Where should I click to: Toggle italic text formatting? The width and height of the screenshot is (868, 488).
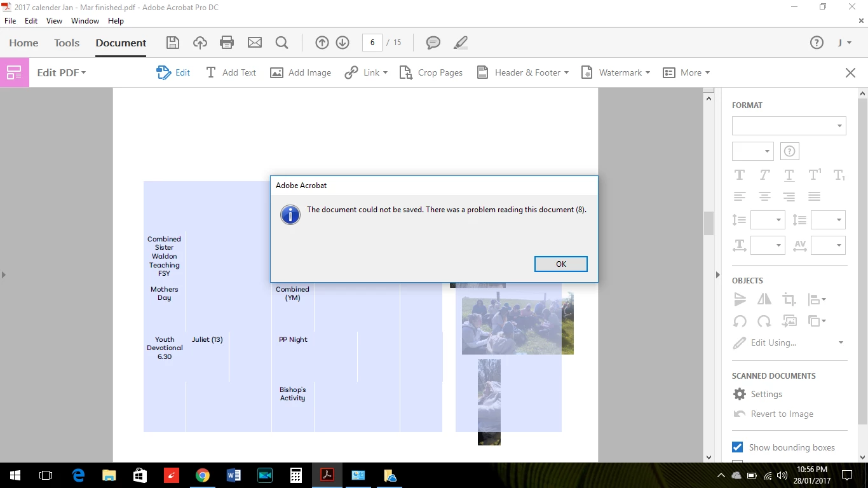pyautogui.click(x=764, y=175)
